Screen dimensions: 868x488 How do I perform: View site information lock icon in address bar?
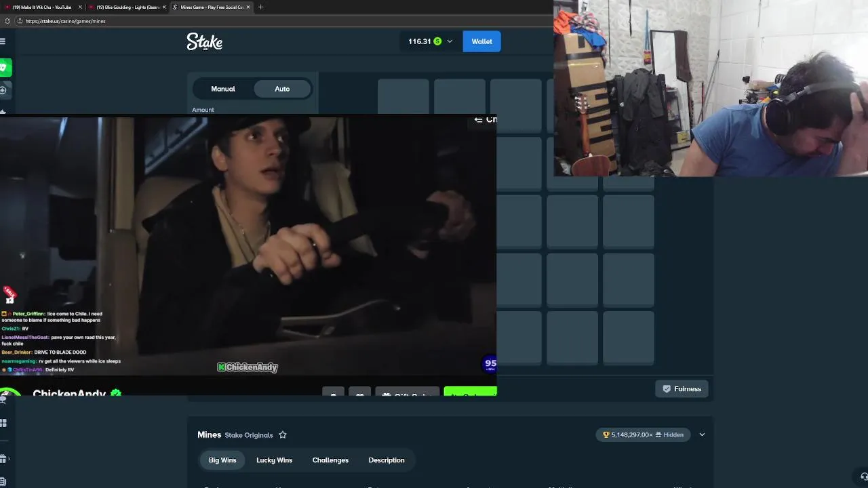point(20,21)
